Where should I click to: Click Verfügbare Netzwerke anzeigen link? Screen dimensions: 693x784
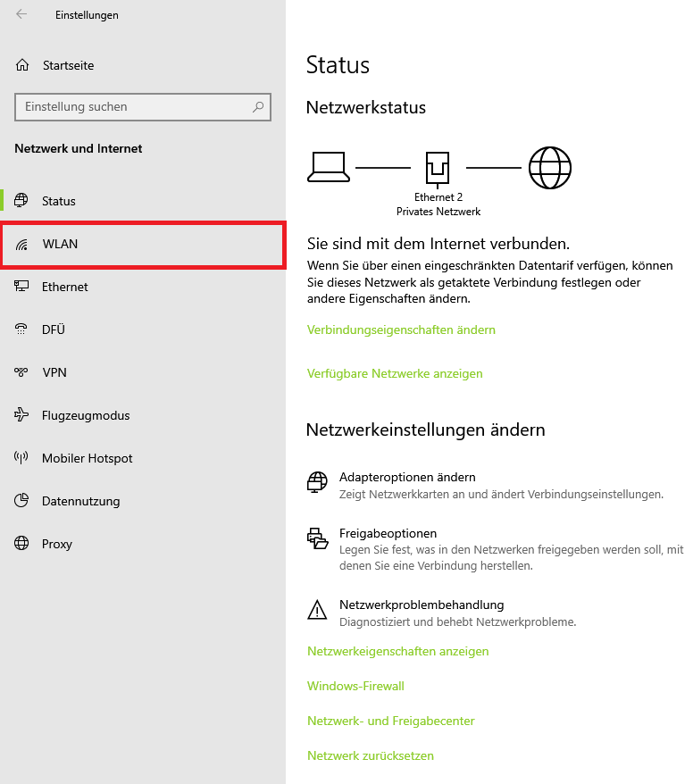click(x=395, y=373)
